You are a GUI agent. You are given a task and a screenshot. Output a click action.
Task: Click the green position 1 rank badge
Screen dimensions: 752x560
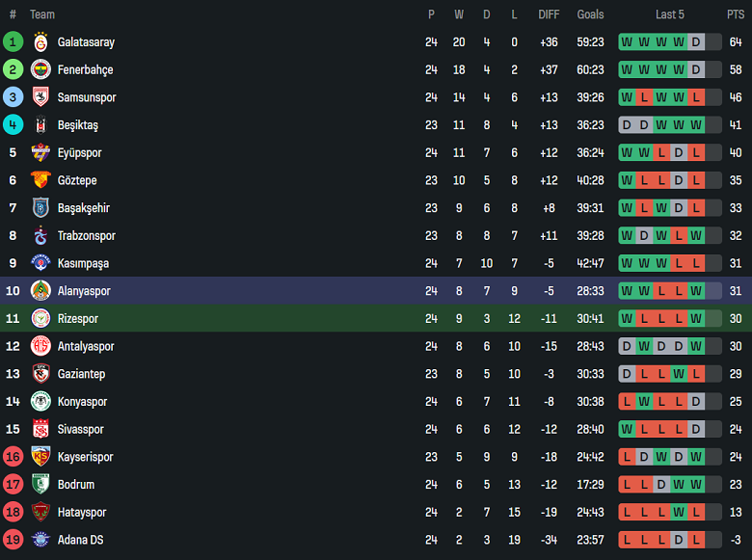pyautogui.click(x=13, y=42)
